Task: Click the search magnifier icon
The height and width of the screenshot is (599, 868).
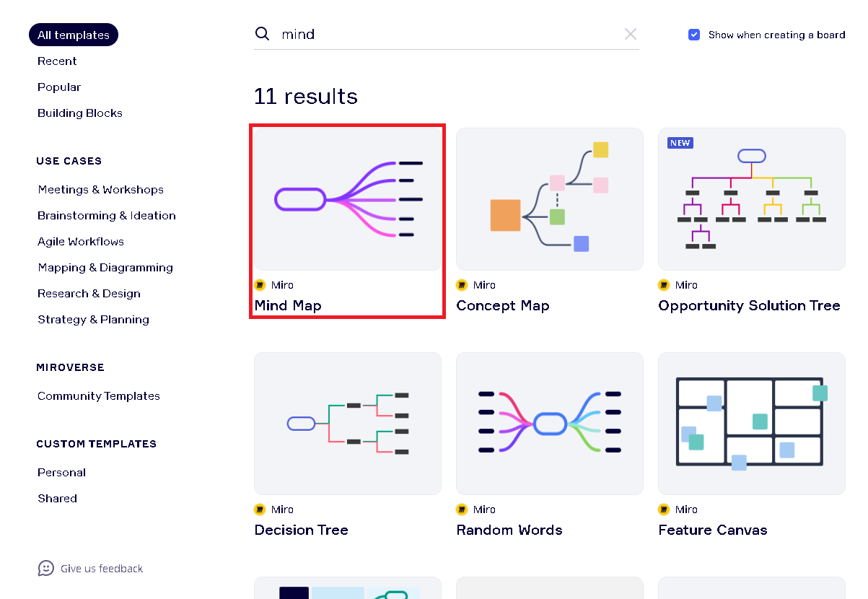Action: pyautogui.click(x=262, y=34)
